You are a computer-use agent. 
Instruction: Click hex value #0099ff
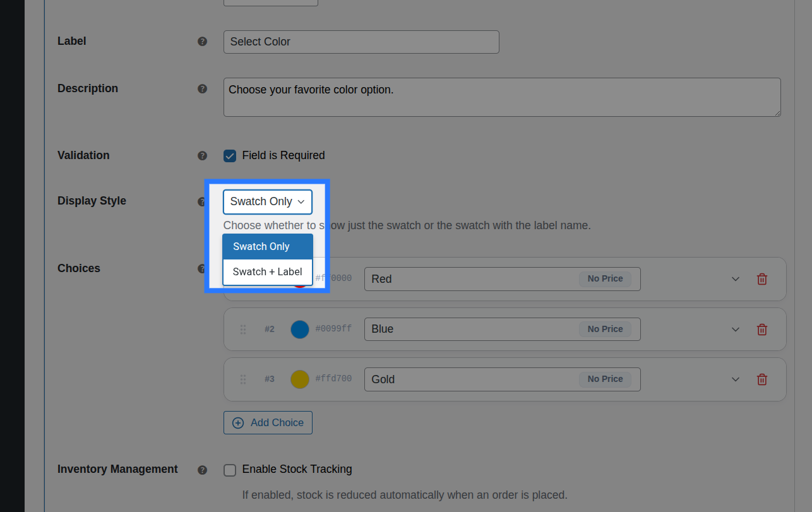tap(333, 329)
